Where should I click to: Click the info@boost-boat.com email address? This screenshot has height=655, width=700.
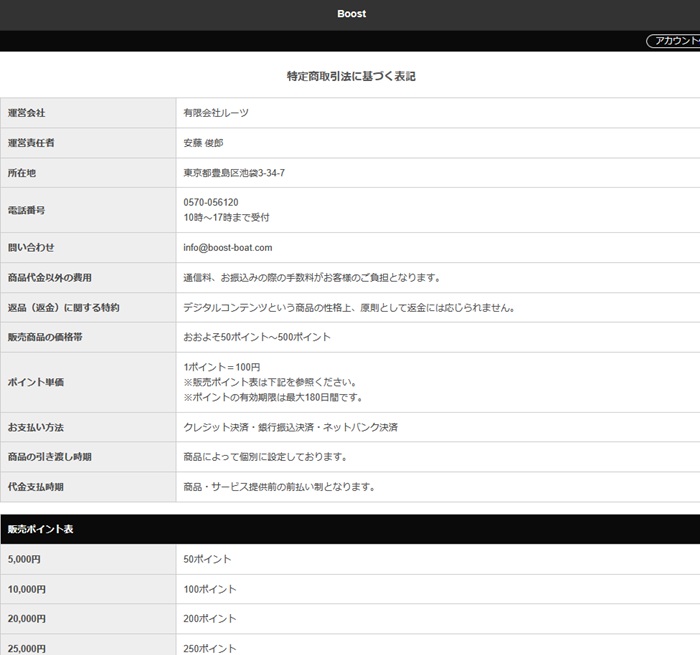[x=228, y=247]
